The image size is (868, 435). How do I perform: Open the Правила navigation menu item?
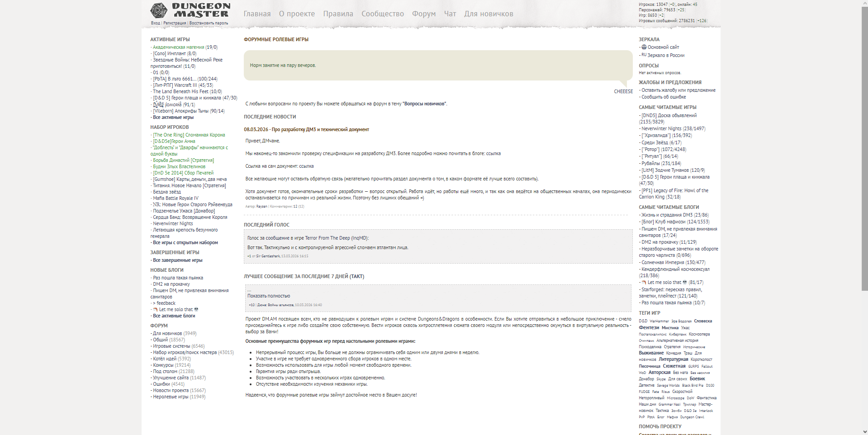point(338,14)
